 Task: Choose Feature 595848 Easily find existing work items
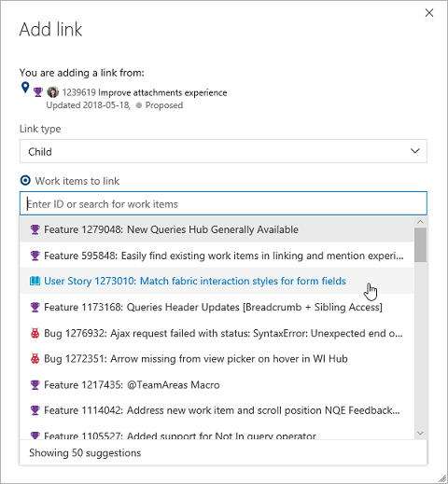[217, 256]
